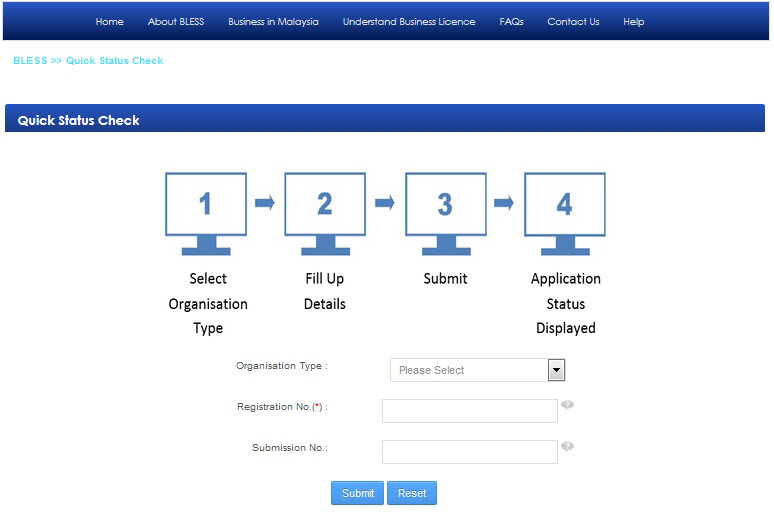Open the Home menu item
Viewport: 774px width, 520px height.
click(110, 22)
